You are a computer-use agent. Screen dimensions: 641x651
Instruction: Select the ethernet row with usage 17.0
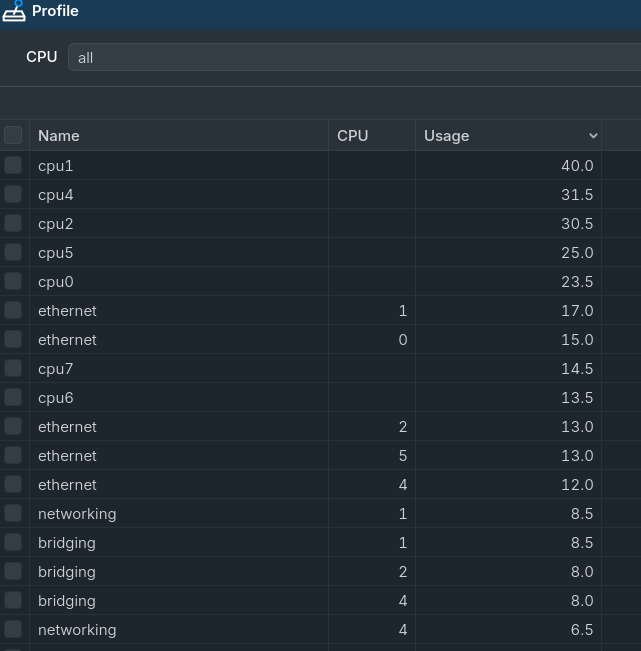point(300,311)
